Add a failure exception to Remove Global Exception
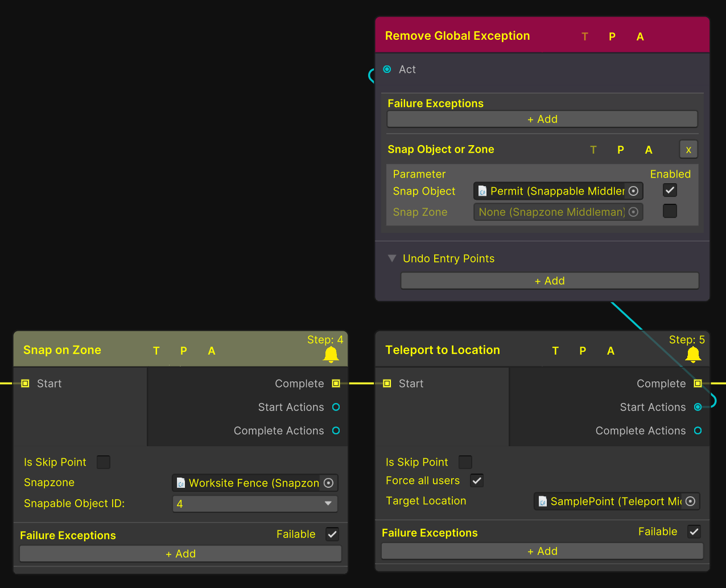 (x=542, y=119)
